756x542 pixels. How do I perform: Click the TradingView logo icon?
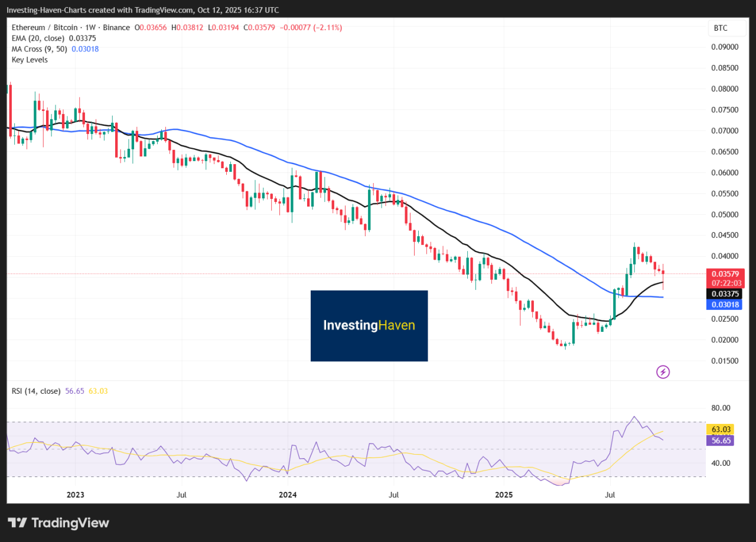tap(18, 523)
